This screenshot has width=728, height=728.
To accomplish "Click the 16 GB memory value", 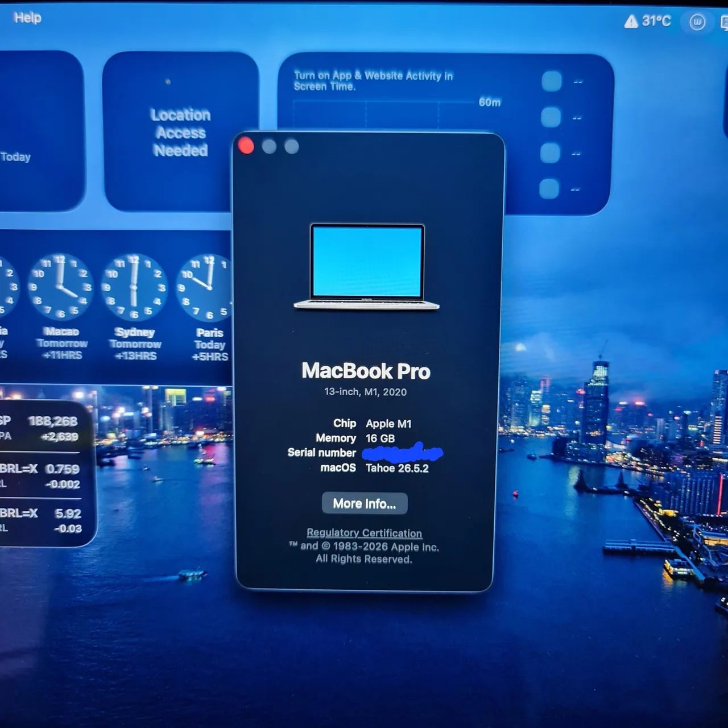I will [380, 439].
